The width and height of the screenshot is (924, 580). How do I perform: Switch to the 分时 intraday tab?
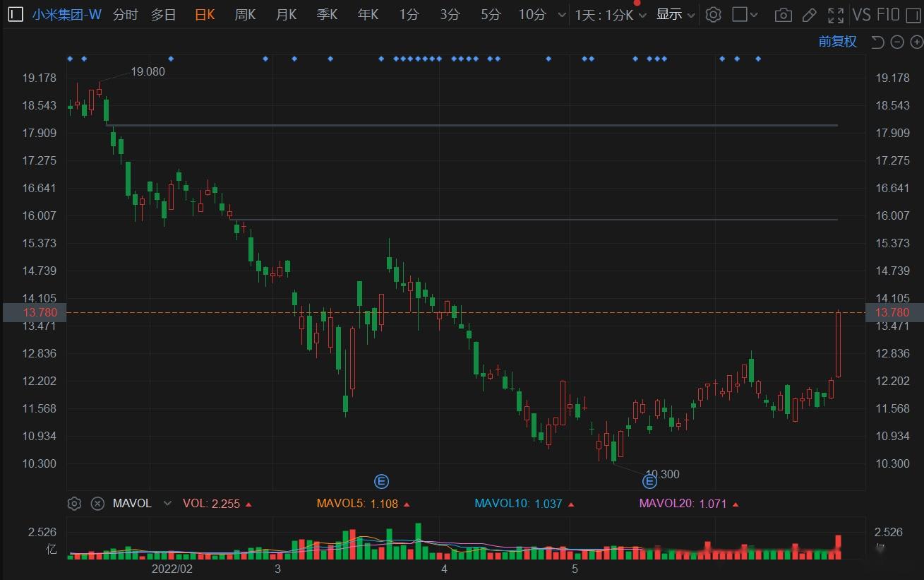124,14
